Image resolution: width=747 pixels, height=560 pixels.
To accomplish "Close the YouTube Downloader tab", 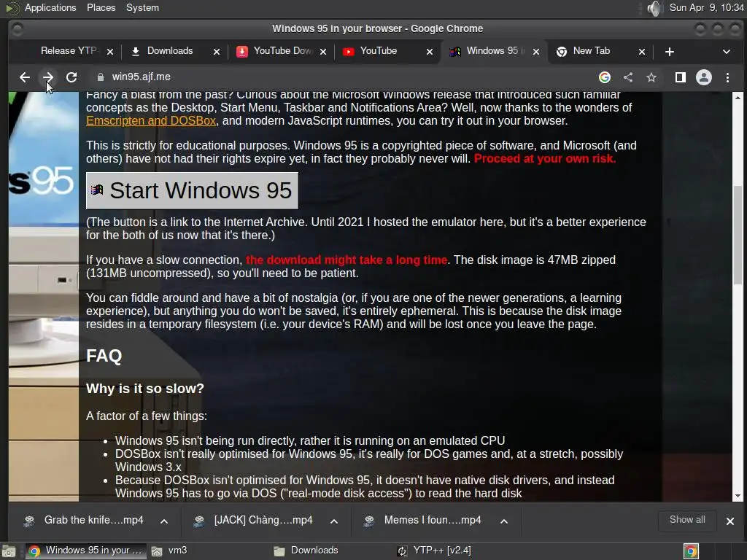I will (x=323, y=52).
